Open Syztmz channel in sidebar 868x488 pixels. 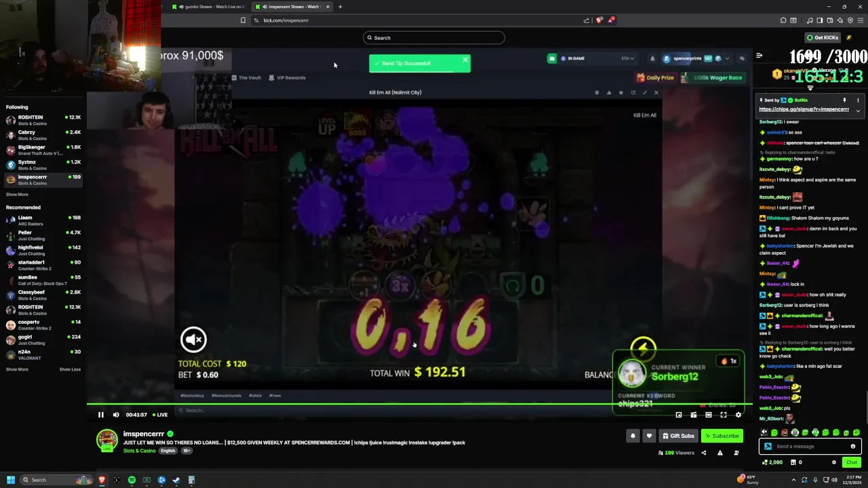click(43, 165)
